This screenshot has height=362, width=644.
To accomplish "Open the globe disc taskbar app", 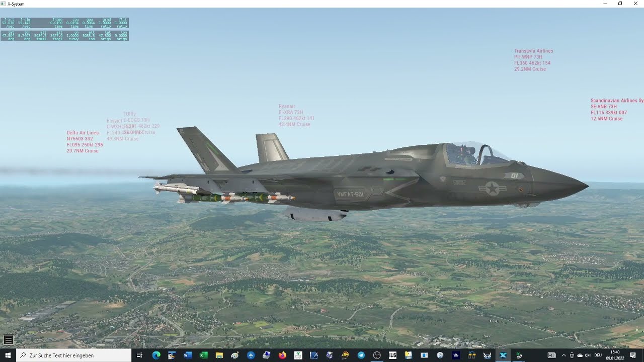I will (440, 355).
